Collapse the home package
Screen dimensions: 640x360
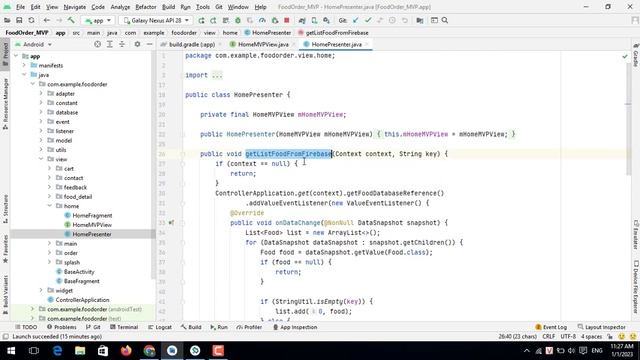click(49, 206)
